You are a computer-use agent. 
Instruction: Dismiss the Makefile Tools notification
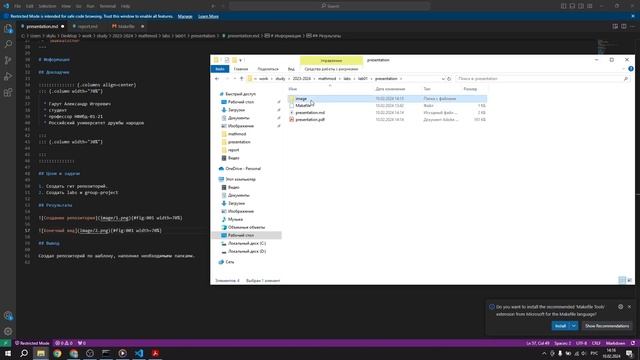[x=629, y=307]
